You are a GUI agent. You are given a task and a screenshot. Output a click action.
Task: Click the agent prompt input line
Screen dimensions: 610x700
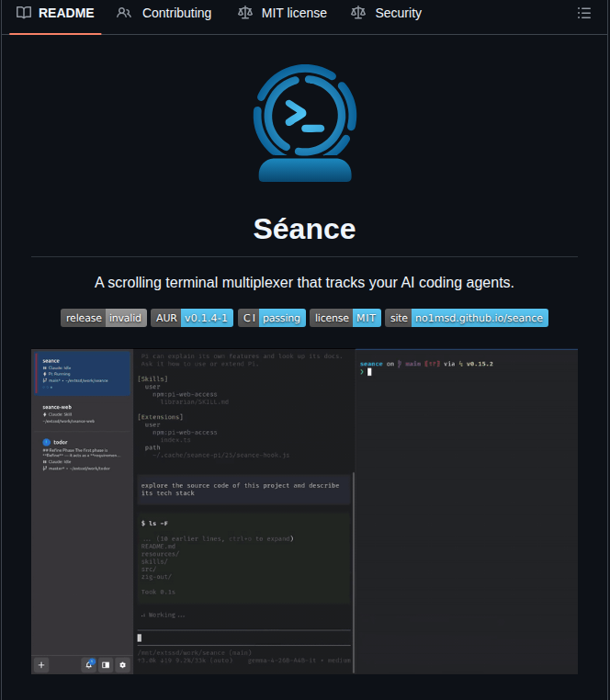pyautogui.click(x=243, y=638)
